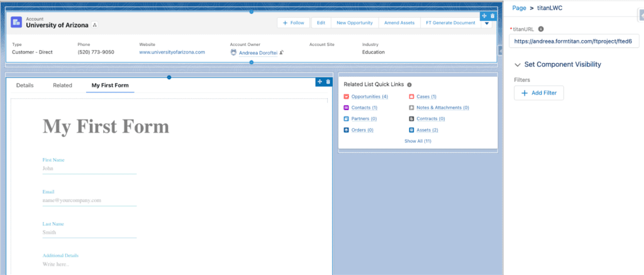This screenshot has height=275, width=644.
Task: Open Andreea Doroftei owner link
Action: 258,53
